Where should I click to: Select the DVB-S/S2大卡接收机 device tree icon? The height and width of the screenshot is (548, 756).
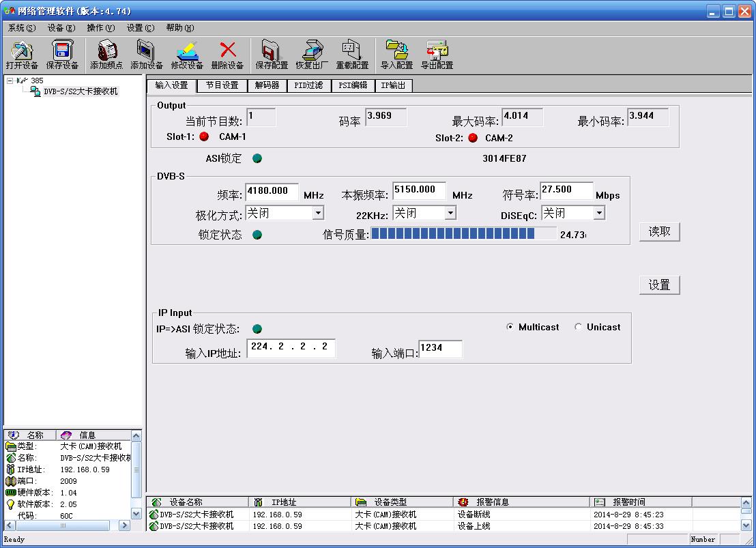click(x=35, y=91)
